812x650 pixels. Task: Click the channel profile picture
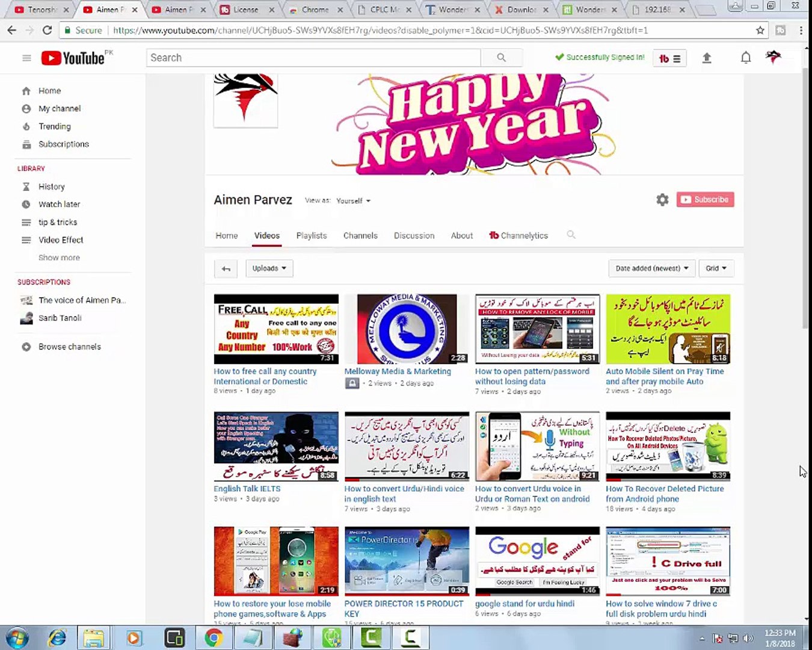point(246,101)
